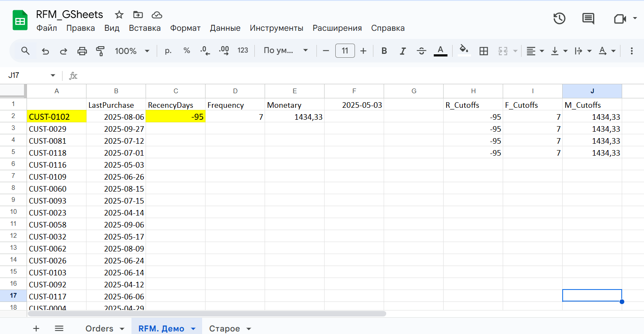644x334 pixels.
Task: Switch to the Старое sheet tab
Action: point(224,328)
